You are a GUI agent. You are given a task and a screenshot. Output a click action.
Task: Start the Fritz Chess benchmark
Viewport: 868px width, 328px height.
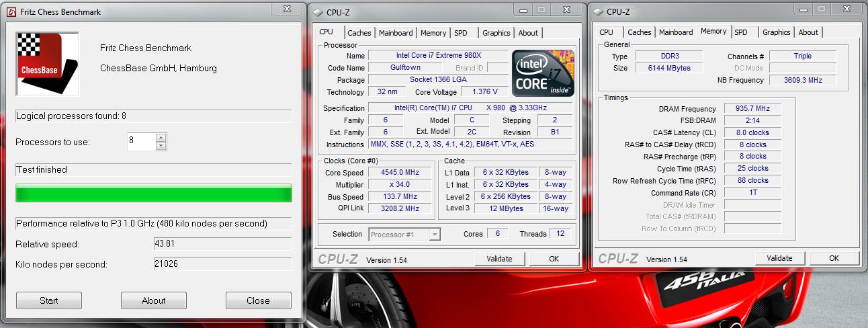[48, 300]
